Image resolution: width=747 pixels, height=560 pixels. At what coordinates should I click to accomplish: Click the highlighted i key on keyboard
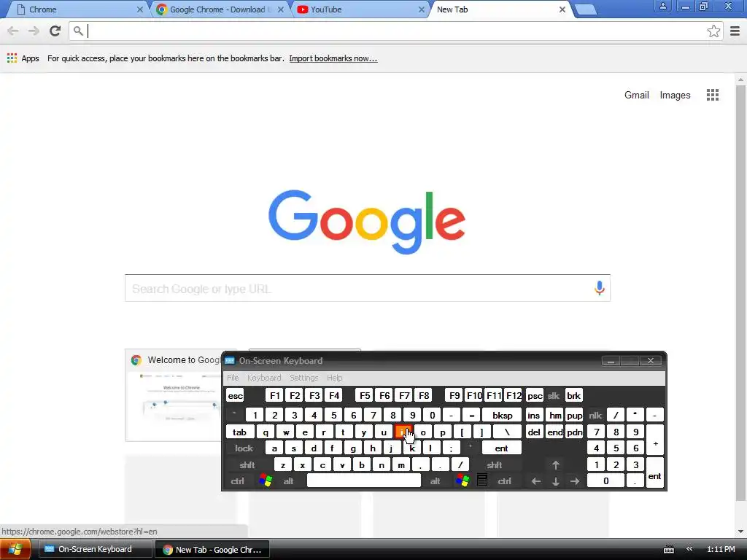pyautogui.click(x=403, y=432)
